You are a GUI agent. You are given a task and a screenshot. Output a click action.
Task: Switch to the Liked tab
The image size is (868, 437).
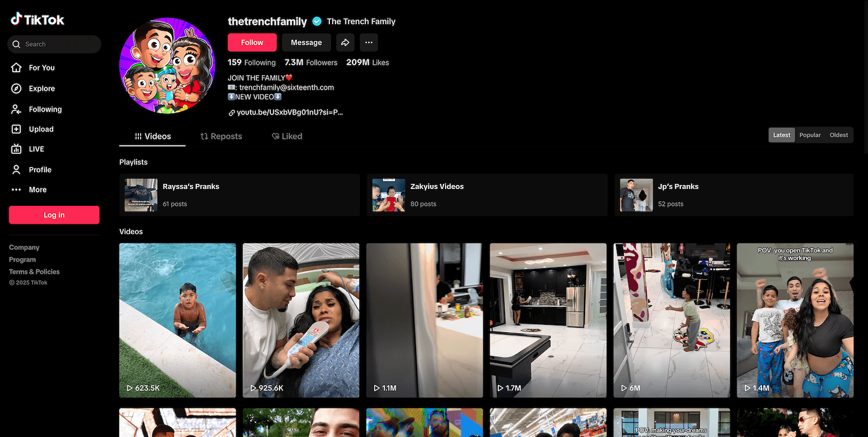point(287,136)
